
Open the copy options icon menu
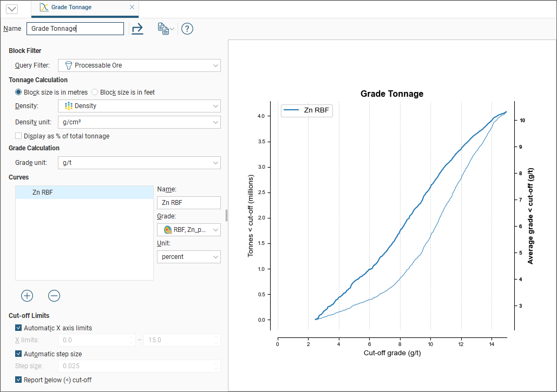coord(165,29)
